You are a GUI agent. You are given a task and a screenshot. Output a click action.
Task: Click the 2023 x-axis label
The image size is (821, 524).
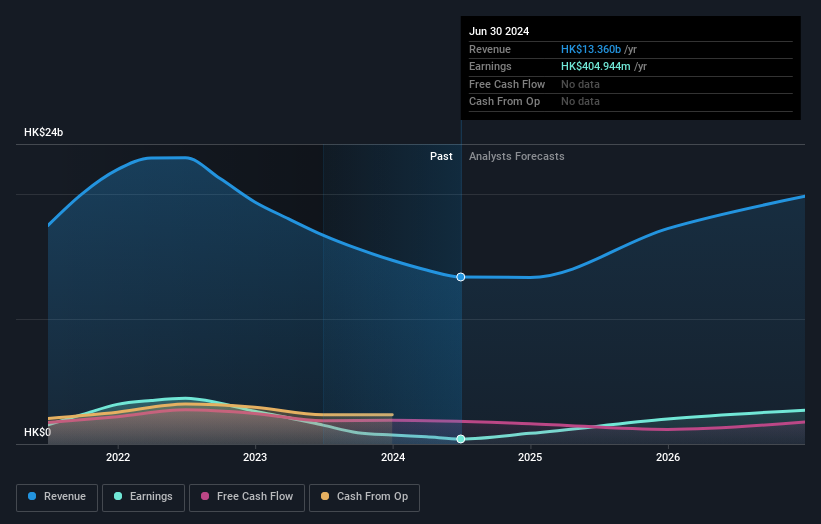pos(255,457)
